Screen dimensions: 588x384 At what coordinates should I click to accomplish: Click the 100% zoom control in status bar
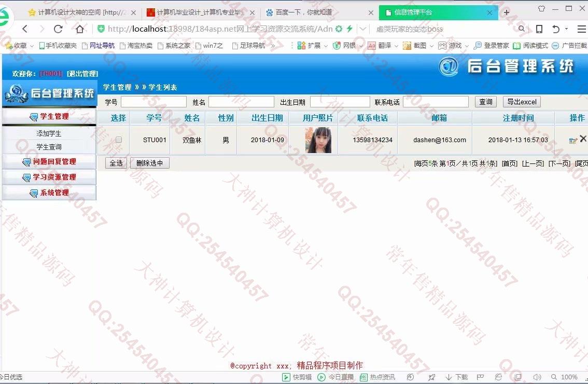coord(564,377)
